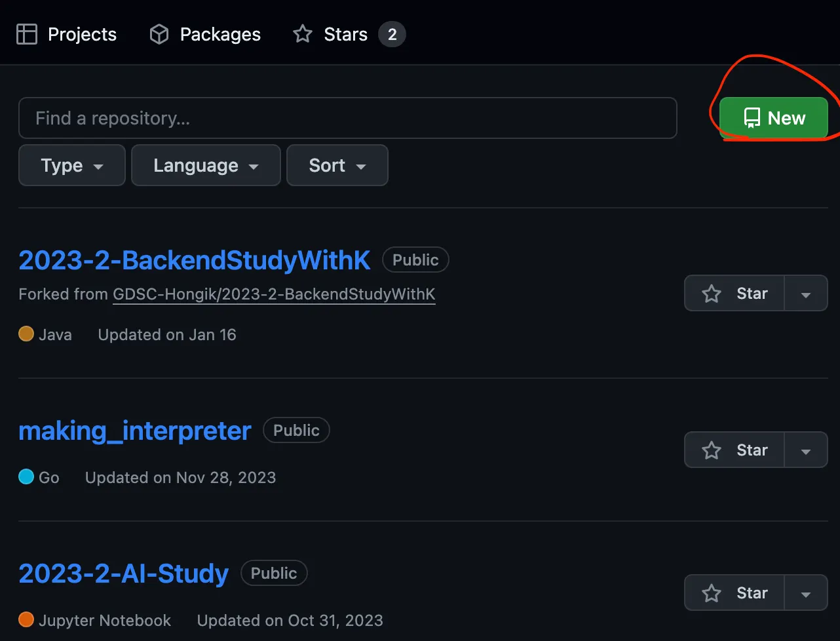
Task: Star the 2023-2-BackendStudyWithK repository
Action: [x=735, y=293]
